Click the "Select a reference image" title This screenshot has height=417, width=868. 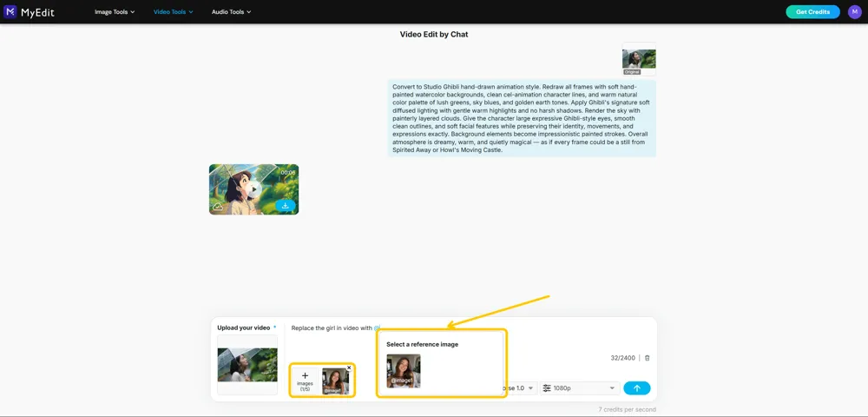(423, 344)
